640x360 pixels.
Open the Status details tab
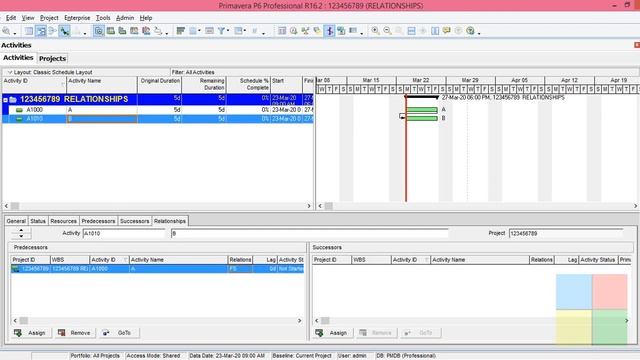pos(38,221)
